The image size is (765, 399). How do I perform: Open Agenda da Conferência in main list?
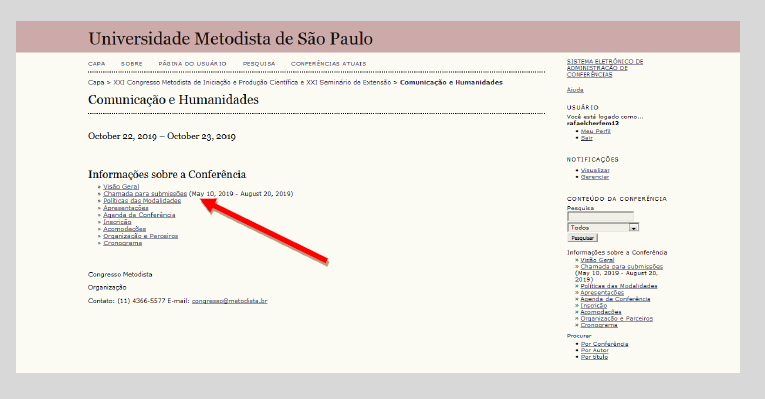139,215
